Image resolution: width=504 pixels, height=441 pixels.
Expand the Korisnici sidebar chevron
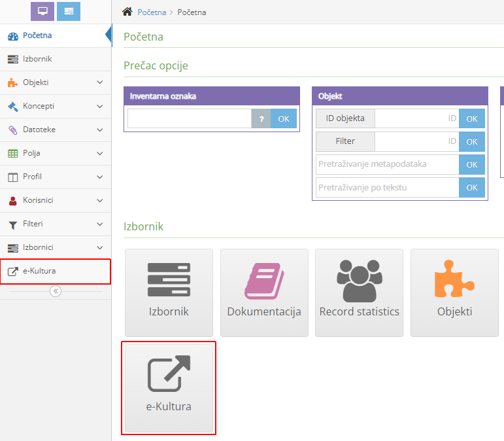[100, 200]
